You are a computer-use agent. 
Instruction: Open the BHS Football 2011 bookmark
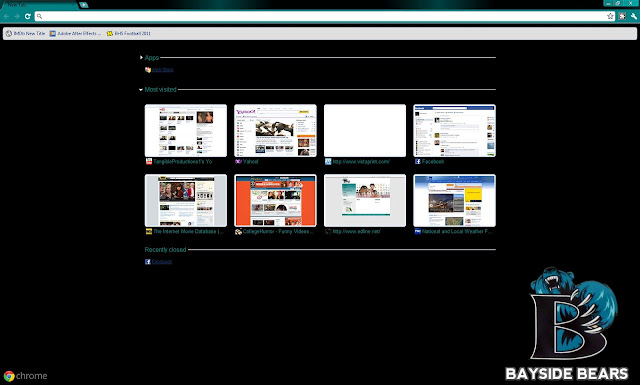129,33
